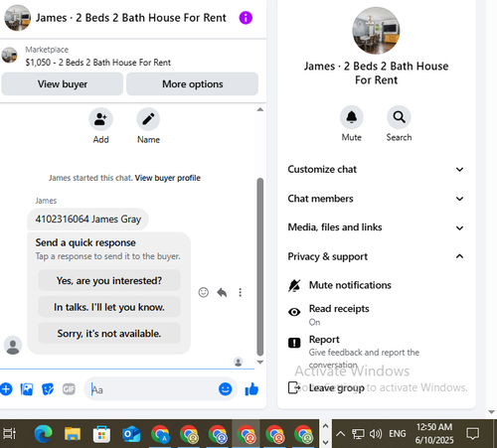Screen dimensions: 497x448
Task: Click chat vertical scrollbar thumb
Action: pyautogui.click(x=260, y=267)
